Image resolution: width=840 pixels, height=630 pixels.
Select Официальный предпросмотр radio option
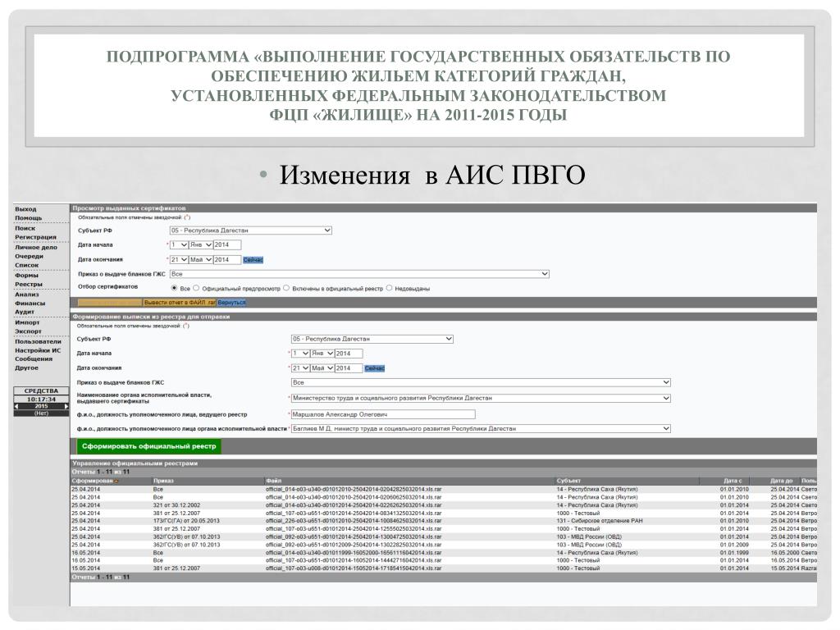point(196,288)
